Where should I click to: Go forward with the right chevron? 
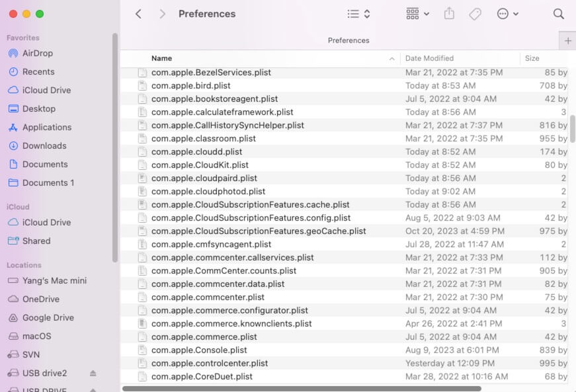(x=162, y=14)
